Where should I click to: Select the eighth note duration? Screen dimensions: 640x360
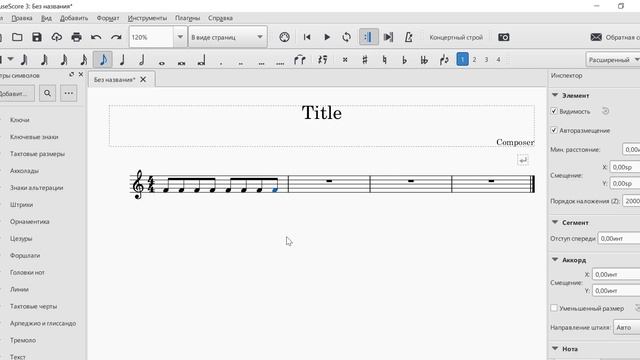click(103, 60)
